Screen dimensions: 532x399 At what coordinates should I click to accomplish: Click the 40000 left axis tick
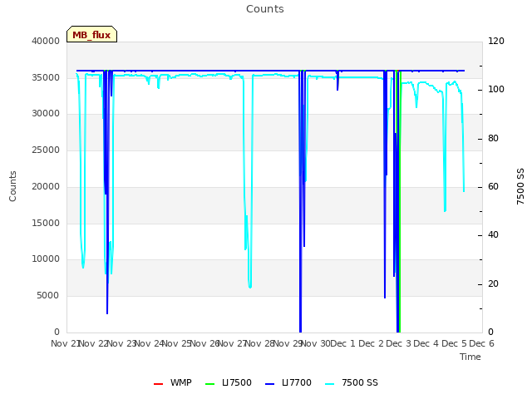click(46, 41)
